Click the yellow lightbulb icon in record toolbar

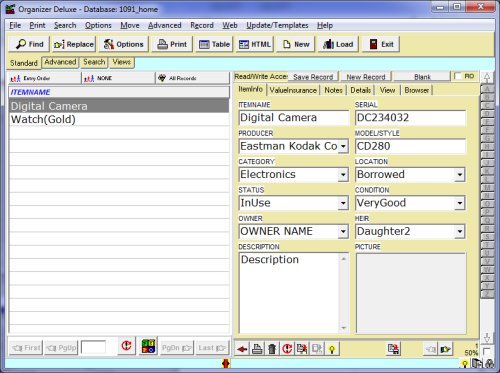(x=332, y=349)
